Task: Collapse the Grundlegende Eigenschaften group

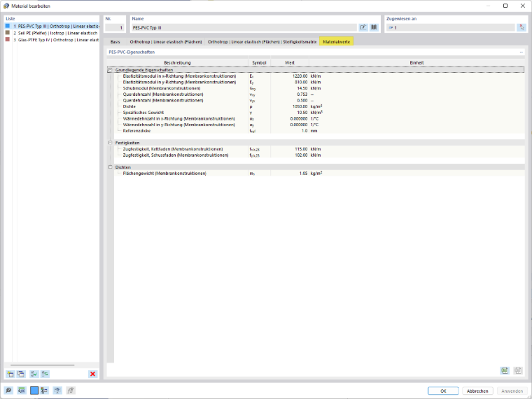Action: point(111,70)
